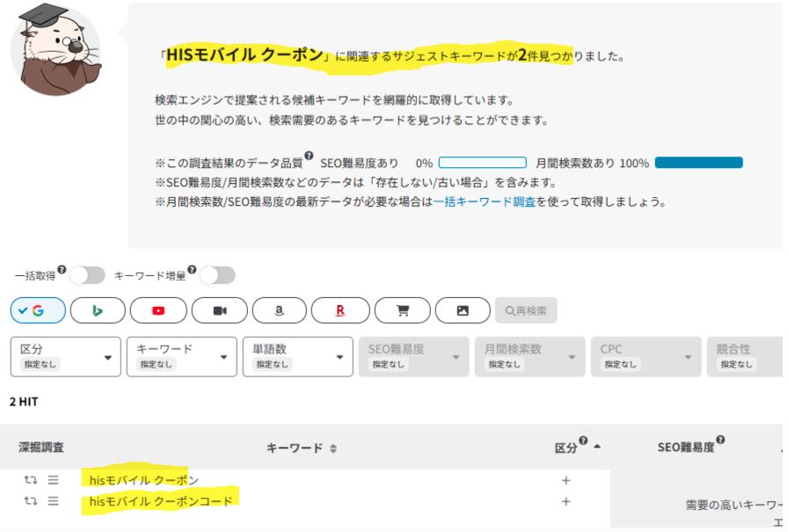Click the 2 HIT result count
Image resolution: width=788 pixels, height=532 pixels.
(x=24, y=402)
